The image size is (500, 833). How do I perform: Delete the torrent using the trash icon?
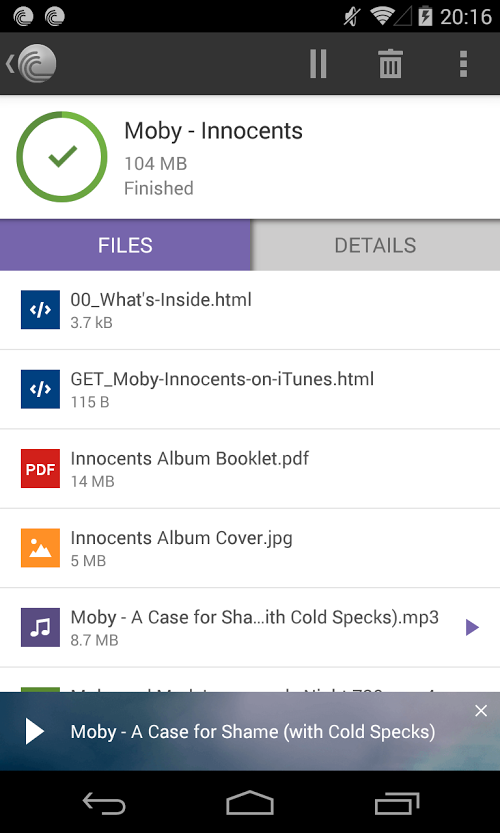click(x=391, y=64)
